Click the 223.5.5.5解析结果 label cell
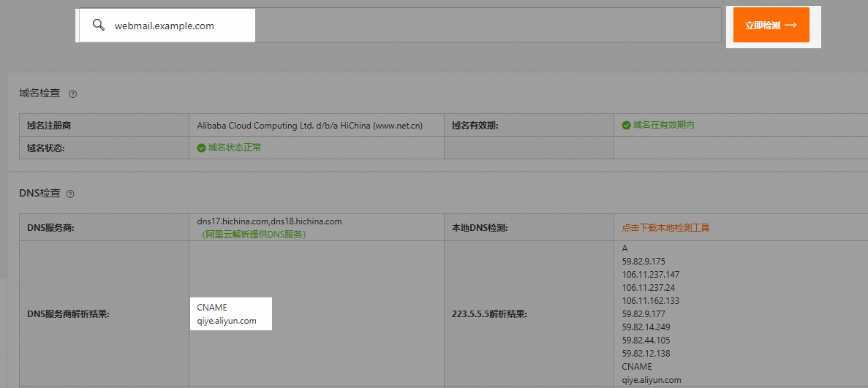The height and width of the screenshot is (388, 868). [489, 314]
